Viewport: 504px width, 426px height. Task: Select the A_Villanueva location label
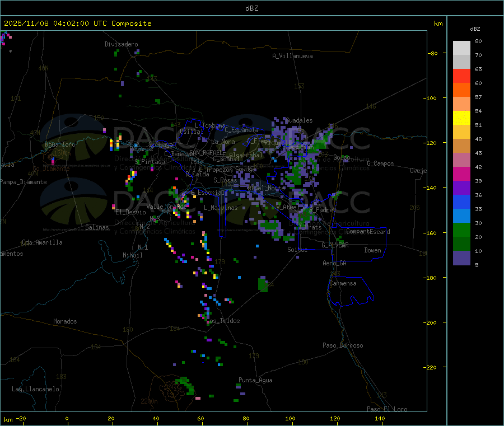tap(292, 56)
